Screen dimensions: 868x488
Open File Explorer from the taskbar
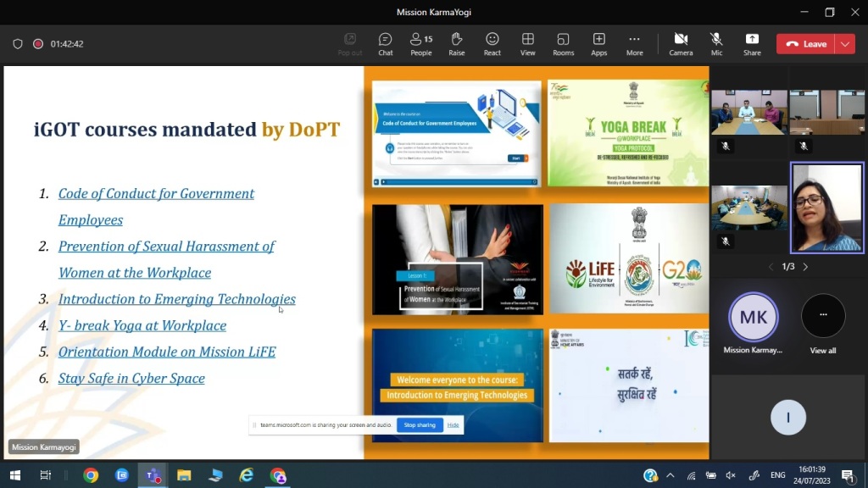[x=184, y=475]
